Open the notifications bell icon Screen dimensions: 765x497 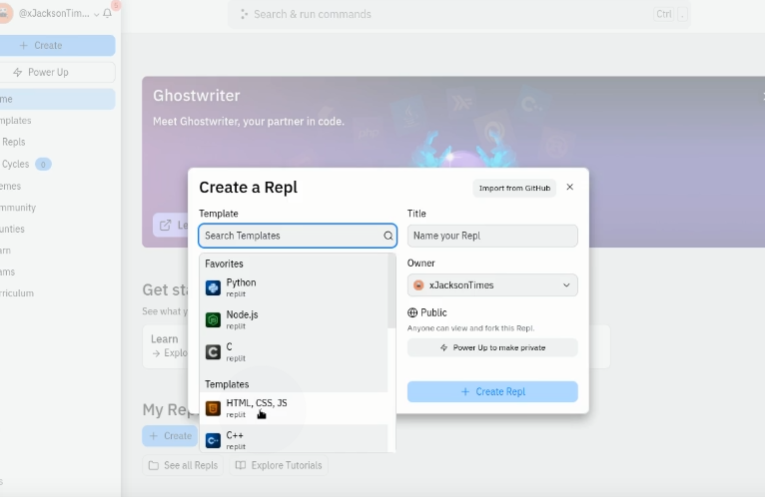click(107, 13)
